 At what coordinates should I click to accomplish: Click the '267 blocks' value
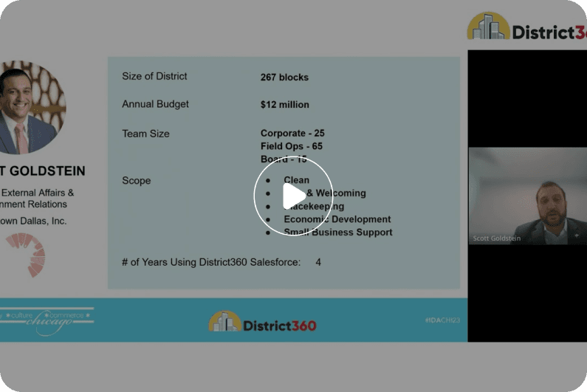click(x=284, y=77)
